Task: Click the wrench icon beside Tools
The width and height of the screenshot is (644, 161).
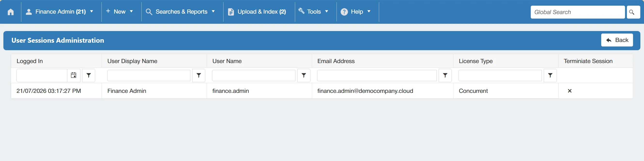Action: click(301, 11)
